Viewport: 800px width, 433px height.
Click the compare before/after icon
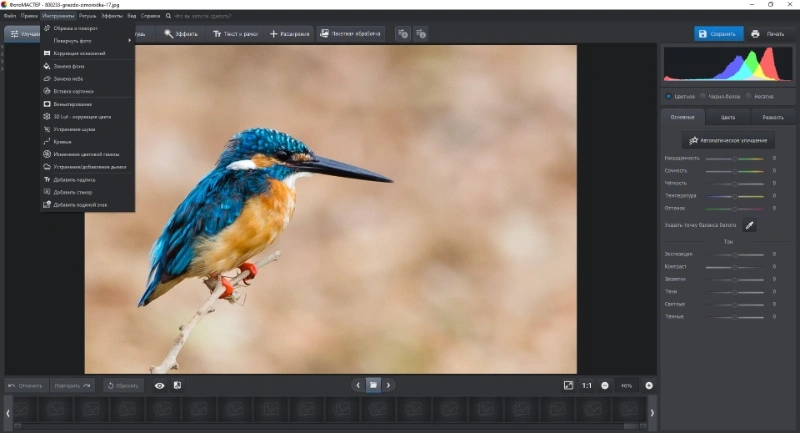(177, 386)
